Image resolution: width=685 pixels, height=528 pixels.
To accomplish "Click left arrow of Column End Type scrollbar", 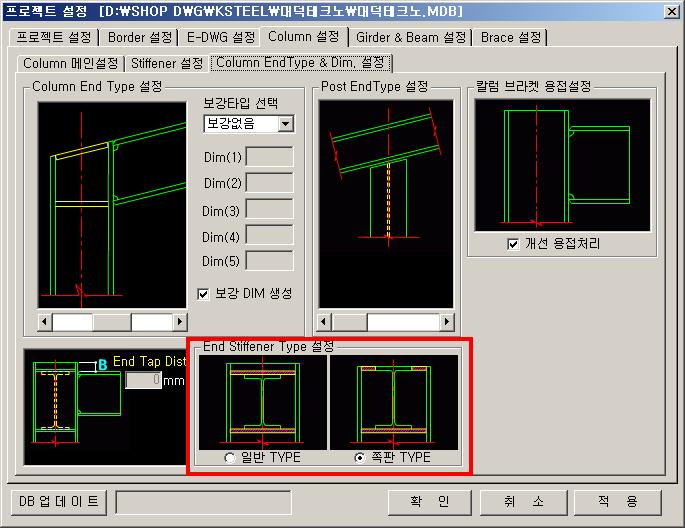I will point(45,322).
